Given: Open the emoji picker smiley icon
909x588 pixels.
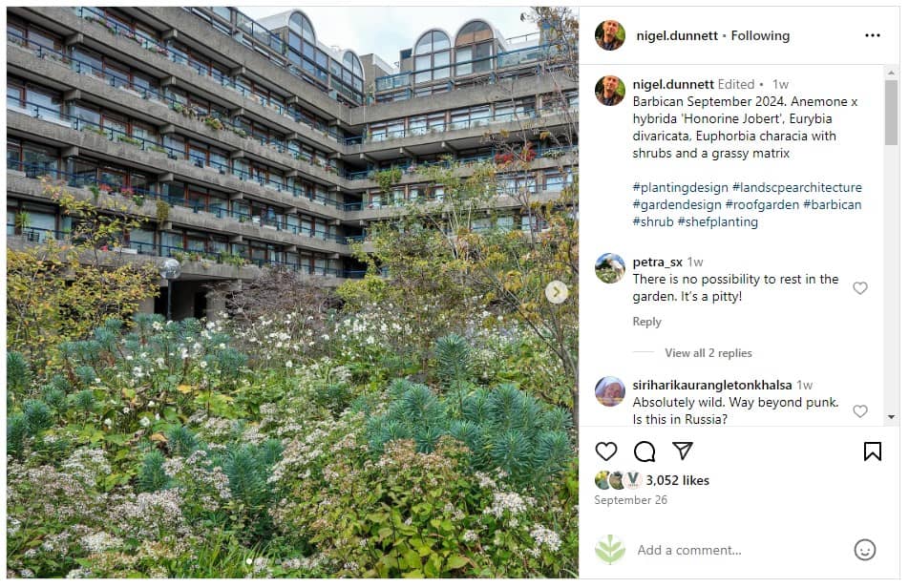Looking at the screenshot, I should [x=865, y=550].
